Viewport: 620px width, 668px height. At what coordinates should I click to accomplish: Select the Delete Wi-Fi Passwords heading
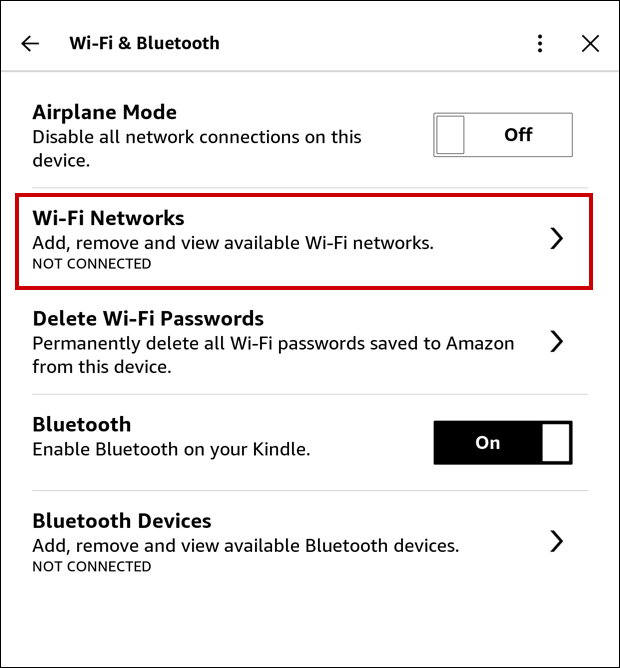148,319
